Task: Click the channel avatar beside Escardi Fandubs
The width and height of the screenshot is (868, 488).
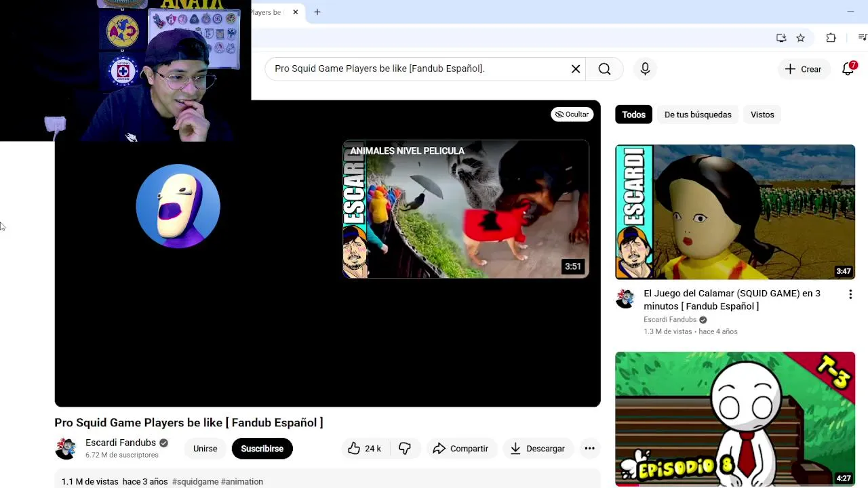Action: click(x=66, y=449)
